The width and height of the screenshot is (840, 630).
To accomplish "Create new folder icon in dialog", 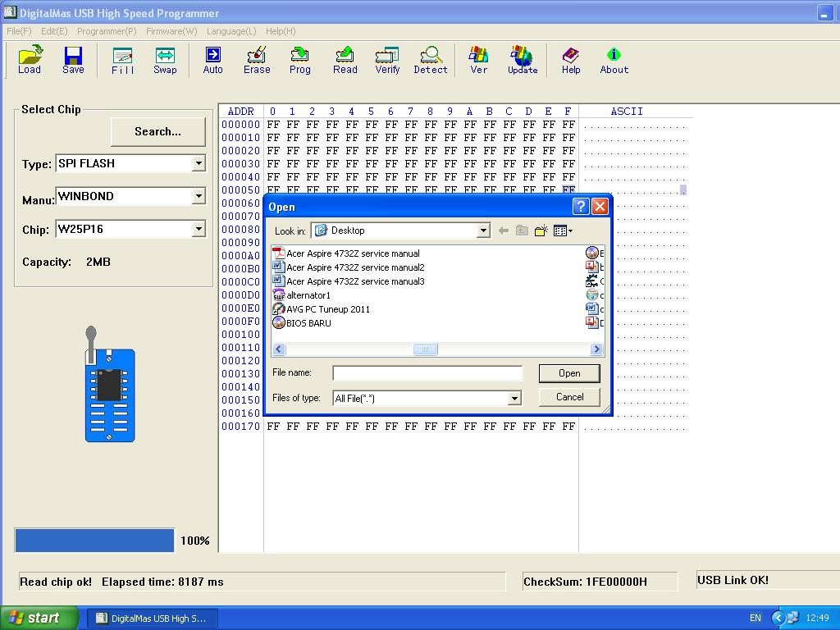I will 541,231.
